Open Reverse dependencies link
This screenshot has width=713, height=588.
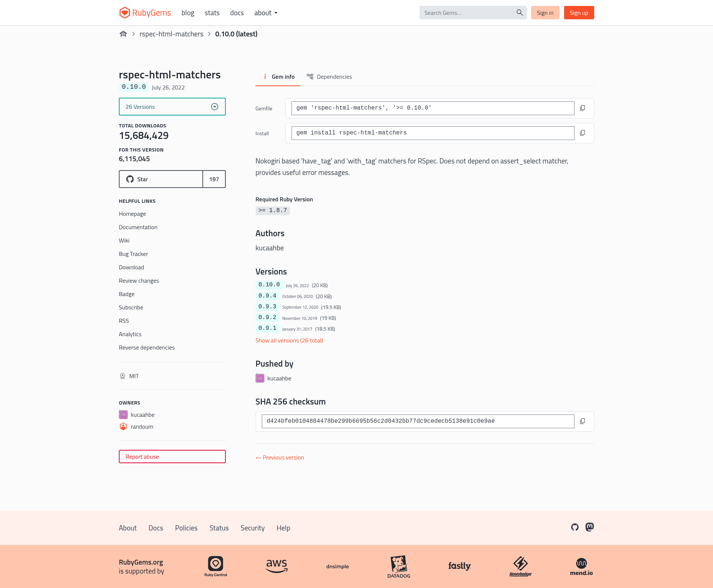click(147, 347)
